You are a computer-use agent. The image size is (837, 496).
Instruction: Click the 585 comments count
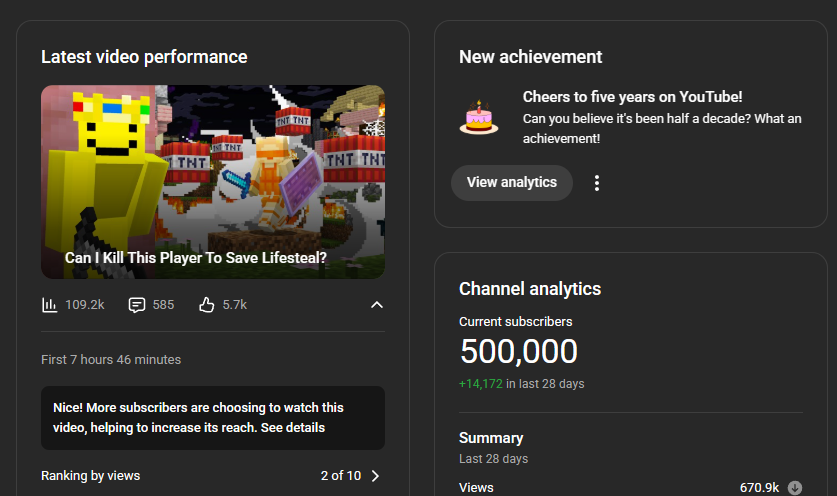pos(163,305)
